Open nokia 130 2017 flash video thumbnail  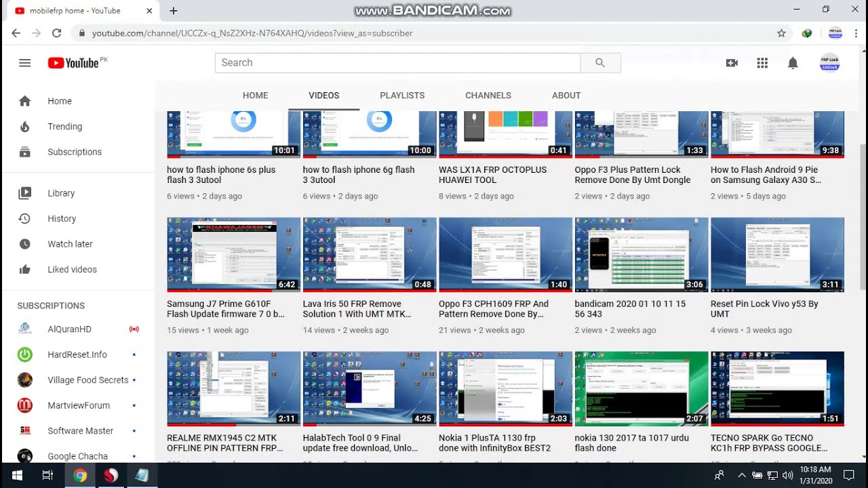coord(642,389)
